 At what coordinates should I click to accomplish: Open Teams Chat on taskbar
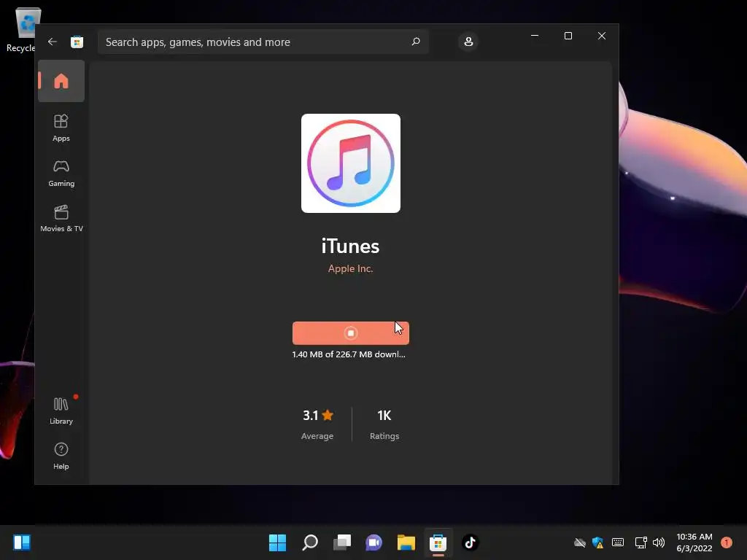(x=373, y=542)
